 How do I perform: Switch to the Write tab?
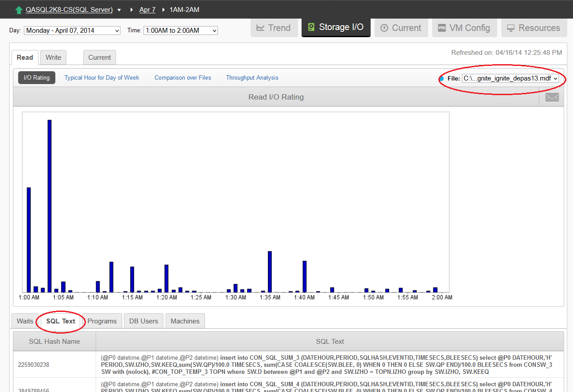pos(53,58)
